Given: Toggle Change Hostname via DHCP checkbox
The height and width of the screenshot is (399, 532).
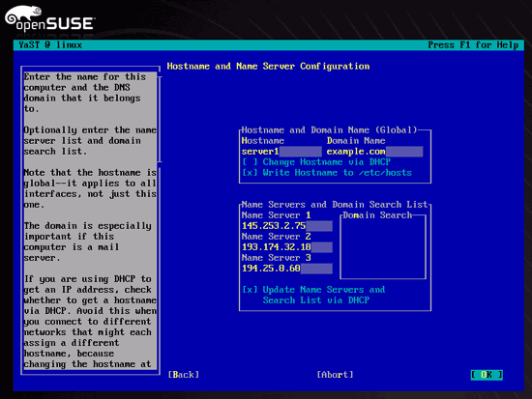Looking at the screenshot, I should tap(316, 162).
